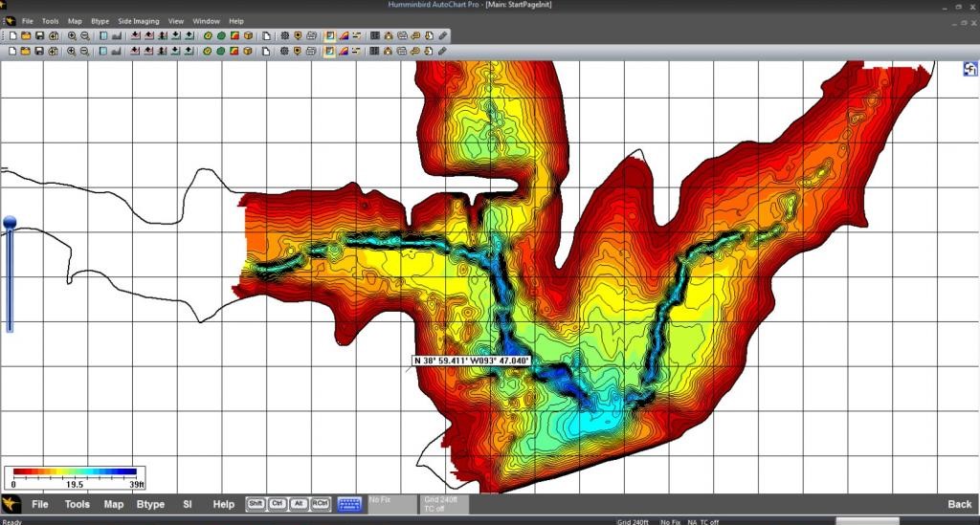This screenshot has width=980, height=525.
Task: Click New document icon in top toolbar row
Action: pyautogui.click(x=12, y=35)
